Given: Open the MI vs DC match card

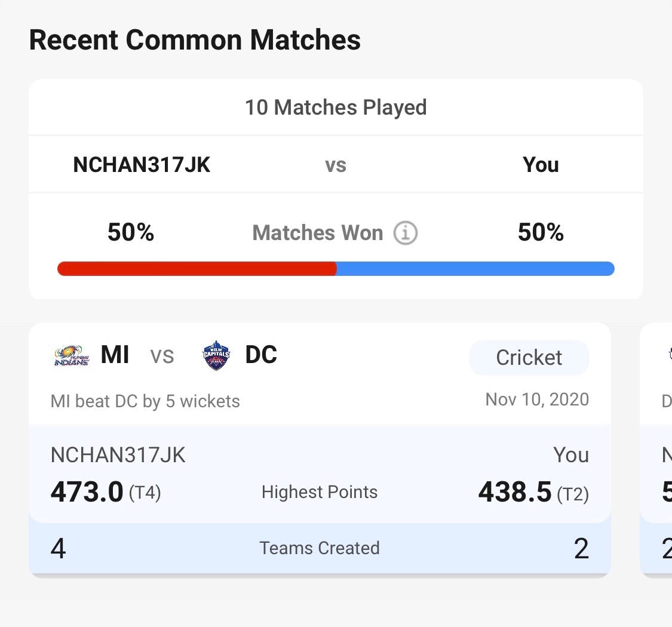Looking at the screenshot, I should click(x=320, y=449).
